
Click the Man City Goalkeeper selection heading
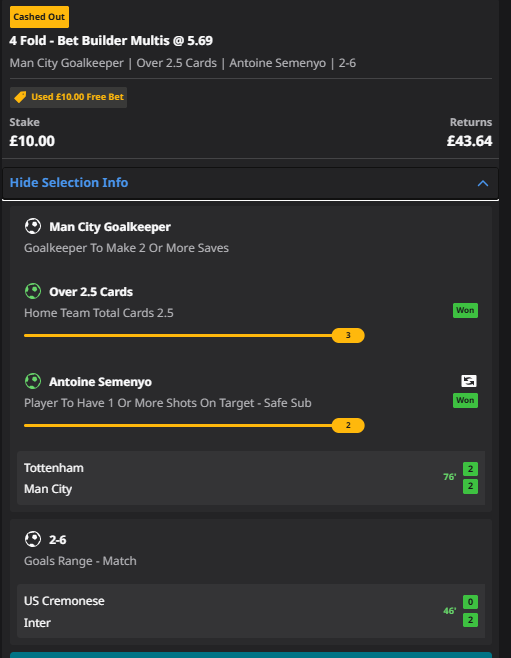click(x=110, y=227)
